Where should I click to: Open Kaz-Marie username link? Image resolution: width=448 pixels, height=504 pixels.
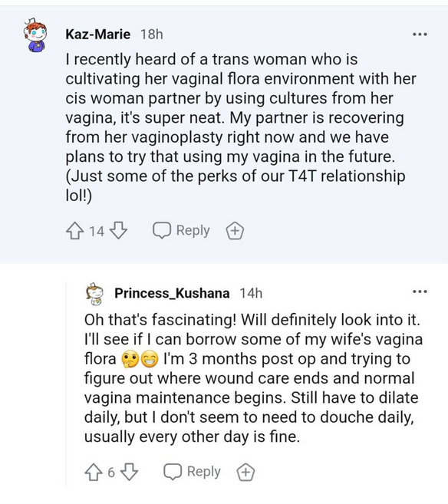click(x=98, y=34)
